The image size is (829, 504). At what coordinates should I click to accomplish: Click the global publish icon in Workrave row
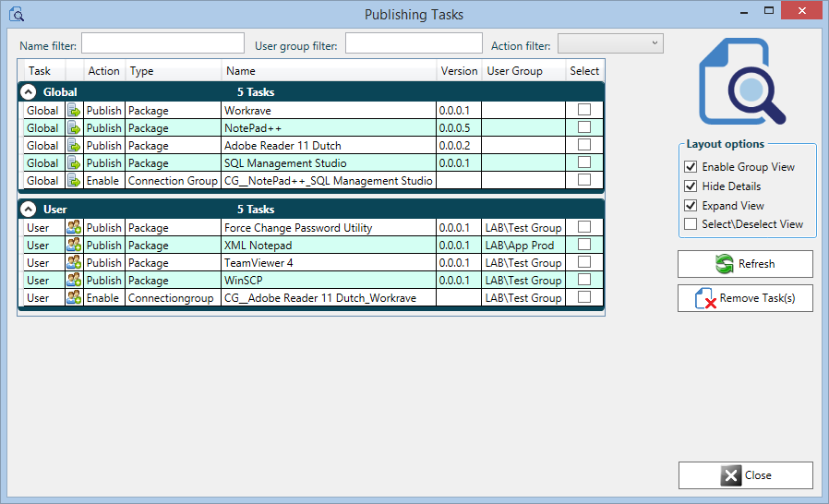coord(74,111)
